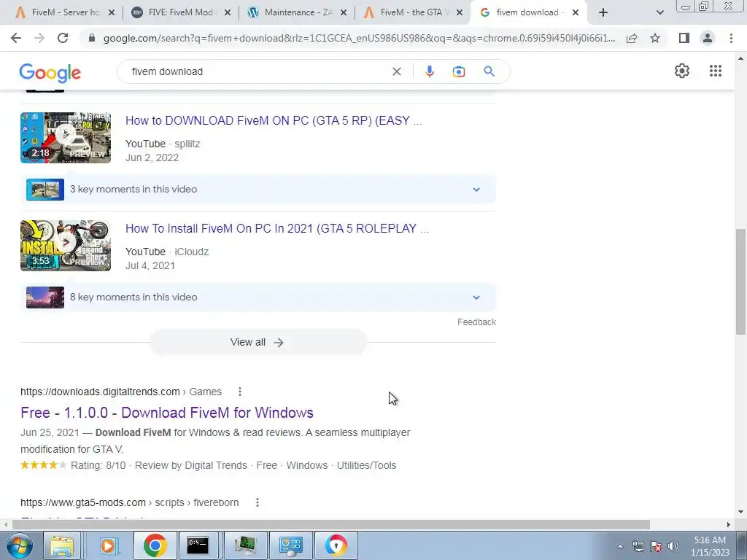Screen dimensions: 747x560
Task: Open more options for digitaltrends result
Action: [x=239, y=392]
